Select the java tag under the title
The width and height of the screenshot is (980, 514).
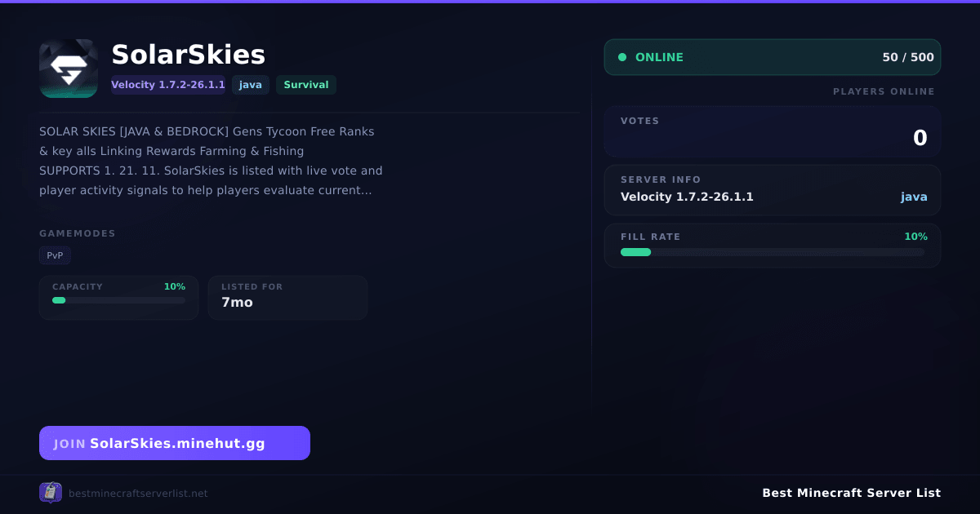[x=251, y=85]
